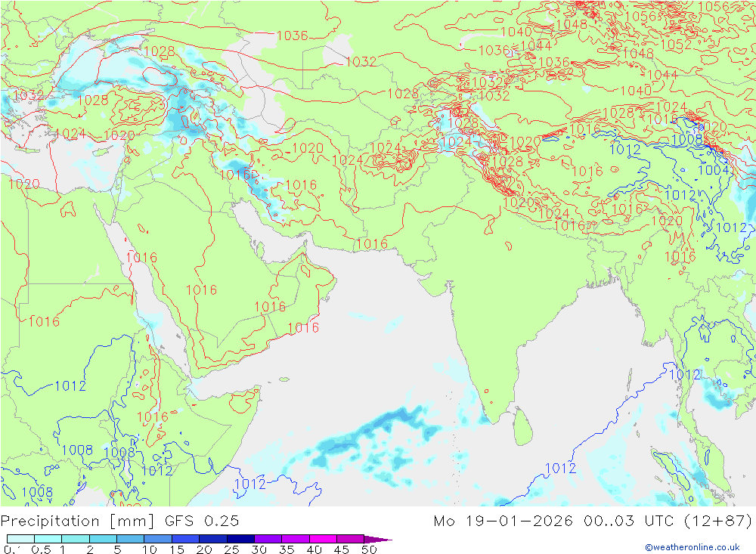Select the 45 to 50 mm legend swatch

click(x=351, y=539)
